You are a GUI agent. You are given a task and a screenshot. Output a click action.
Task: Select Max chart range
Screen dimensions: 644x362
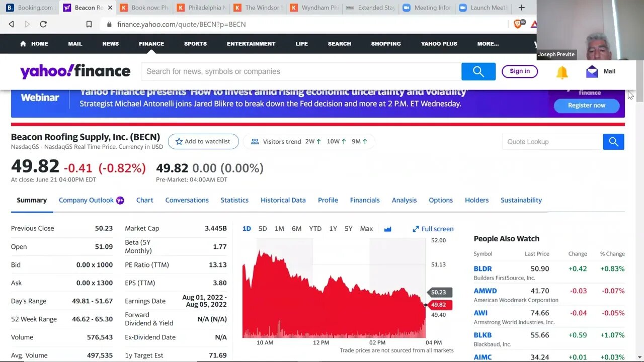pyautogui.click(x=366, y=229)
